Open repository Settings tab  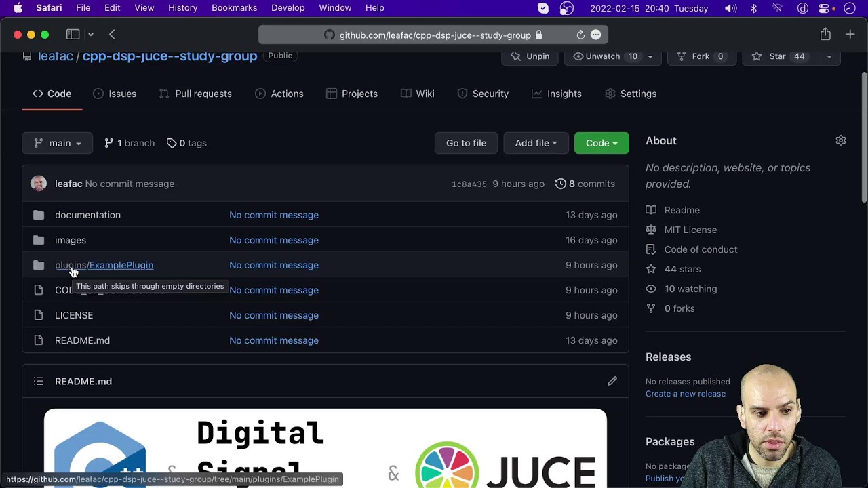[x=631, y=94]
